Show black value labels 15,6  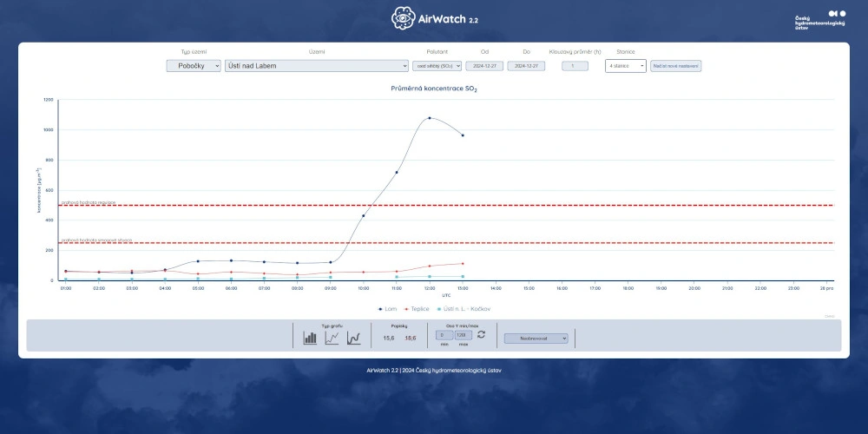pos(389,338)
